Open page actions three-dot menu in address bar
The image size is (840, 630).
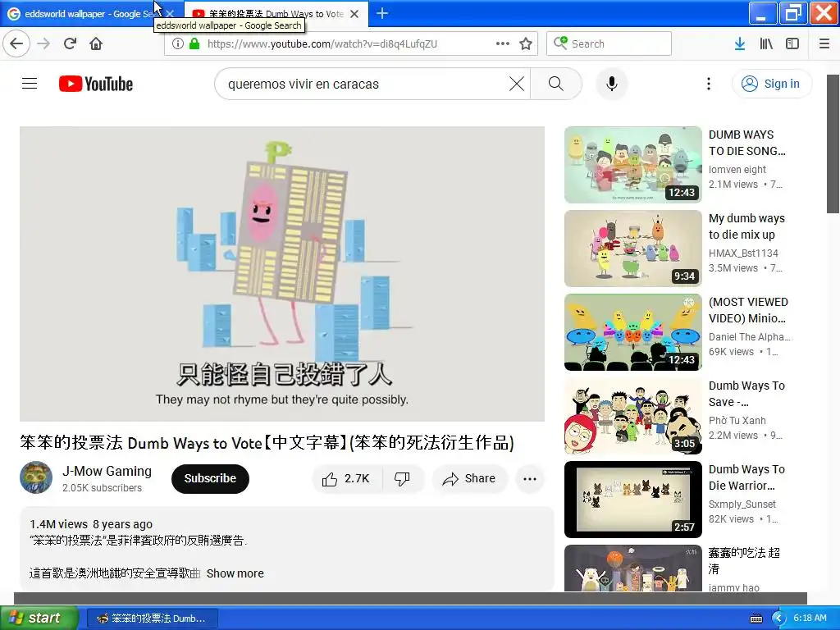point(503,44)
